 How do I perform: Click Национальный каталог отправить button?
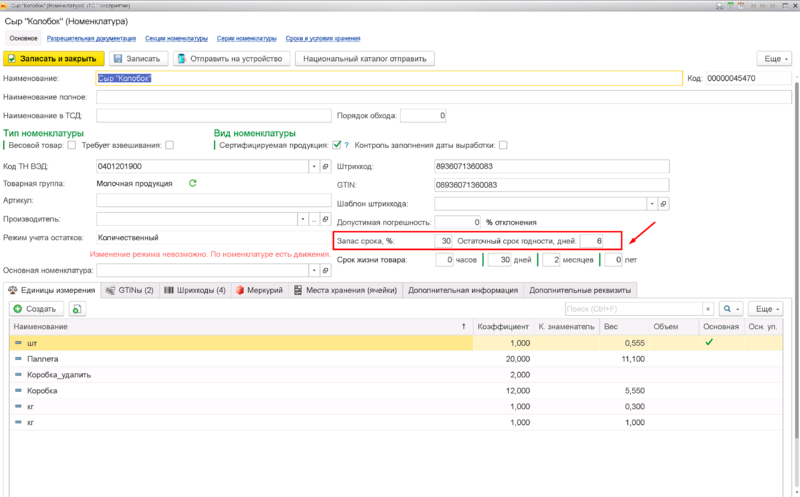click(x=365, y=59)
